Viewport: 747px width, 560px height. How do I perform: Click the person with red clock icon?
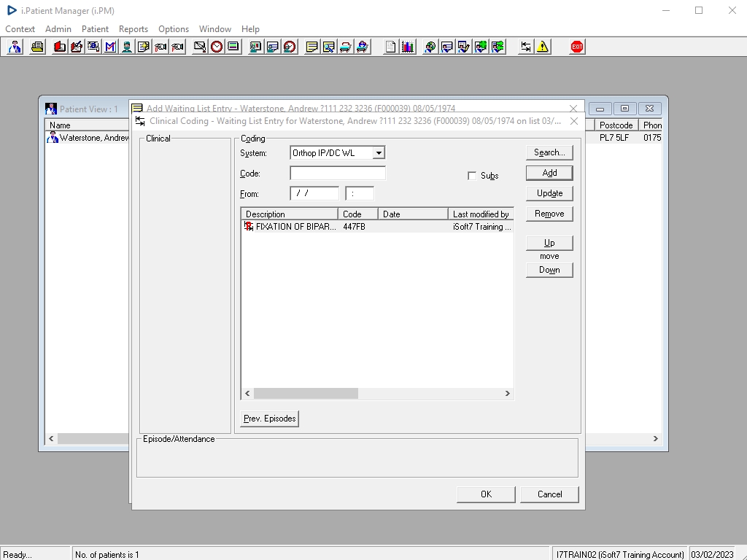coord(289,47)
